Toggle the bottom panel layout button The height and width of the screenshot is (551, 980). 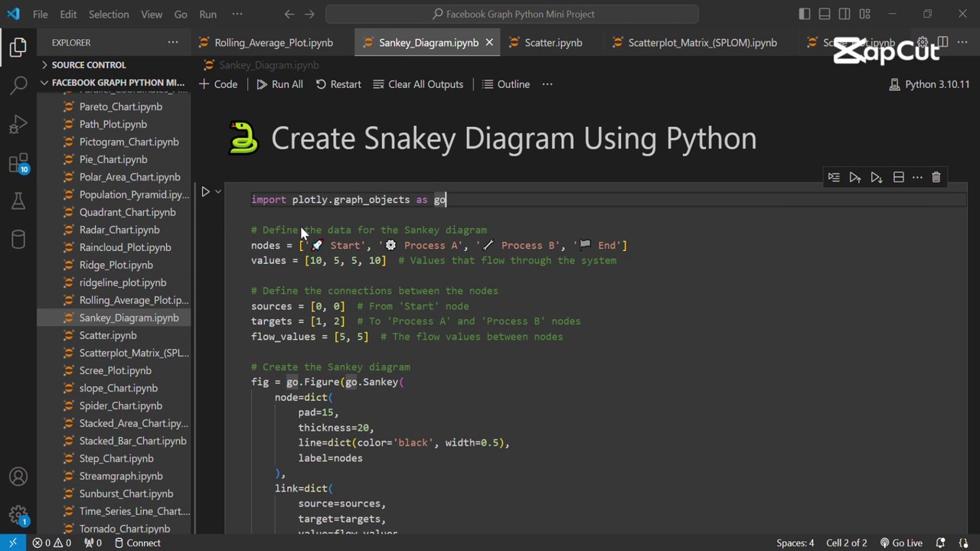[825, 14]
